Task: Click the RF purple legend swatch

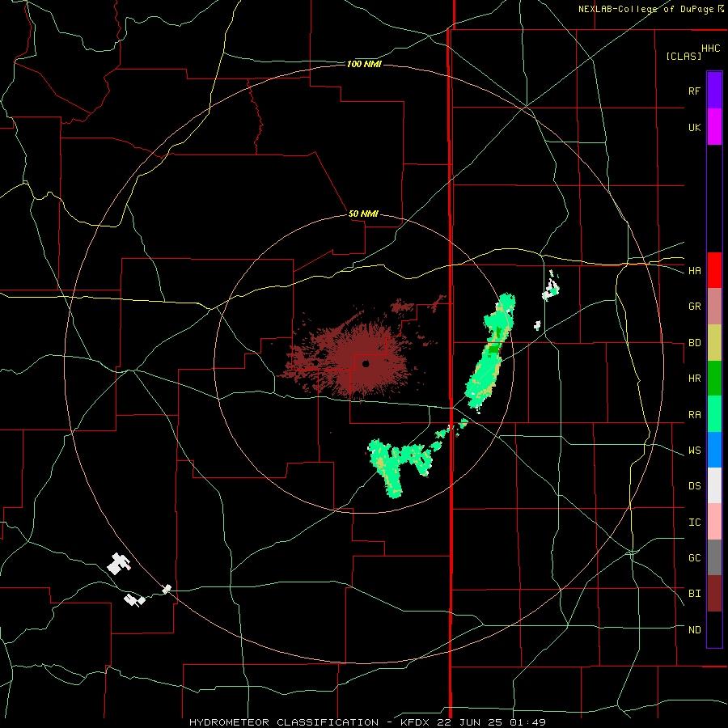Action: pyautogui.click(x=714, y=91)
